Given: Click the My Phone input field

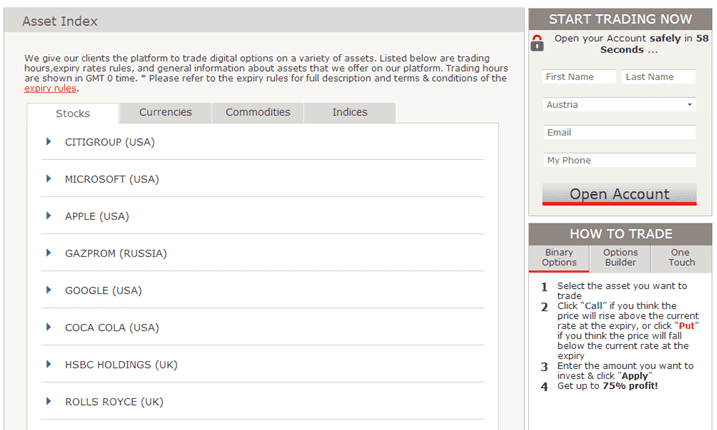Looking at the screenshot, I should tap(619, 160).
